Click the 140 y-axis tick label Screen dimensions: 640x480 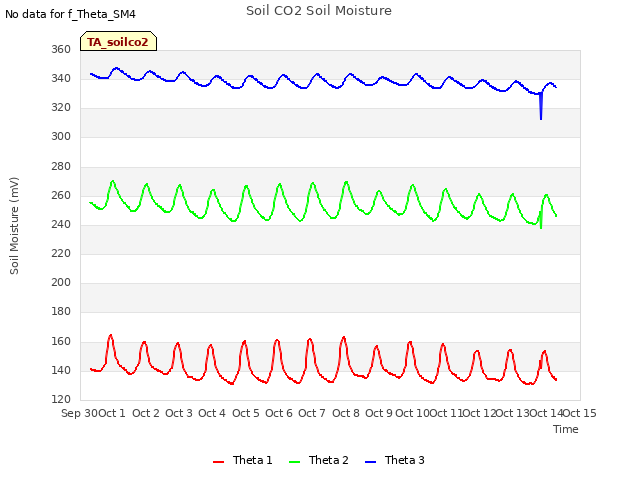coord(61,370)
